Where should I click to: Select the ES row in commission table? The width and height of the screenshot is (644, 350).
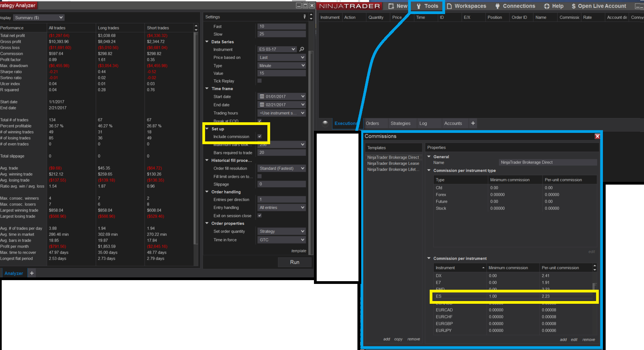click(x=514, y=296)
